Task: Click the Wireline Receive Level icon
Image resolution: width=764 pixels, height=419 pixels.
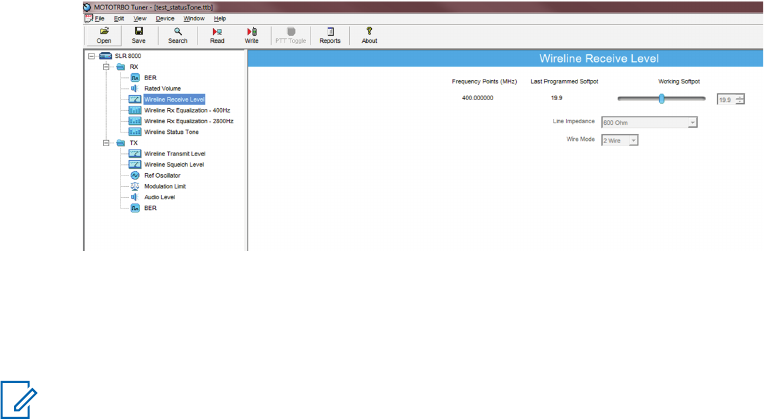Action: point(135,99)
